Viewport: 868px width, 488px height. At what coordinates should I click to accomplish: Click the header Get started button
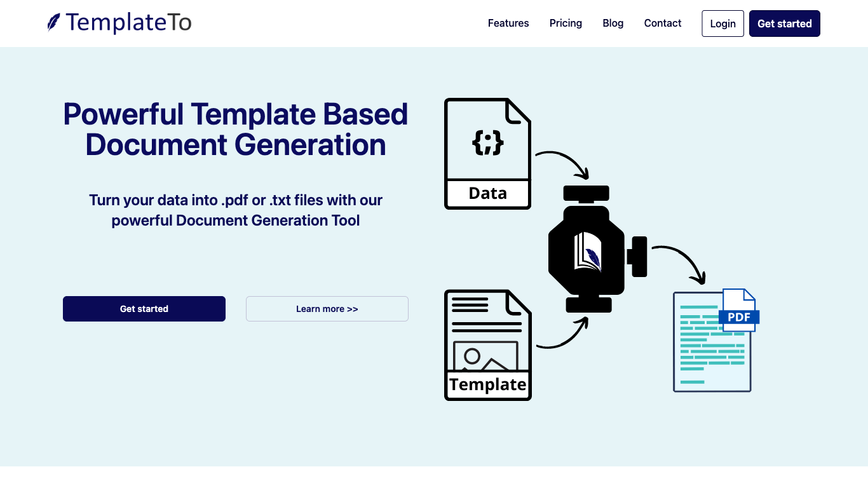[784, 24]
